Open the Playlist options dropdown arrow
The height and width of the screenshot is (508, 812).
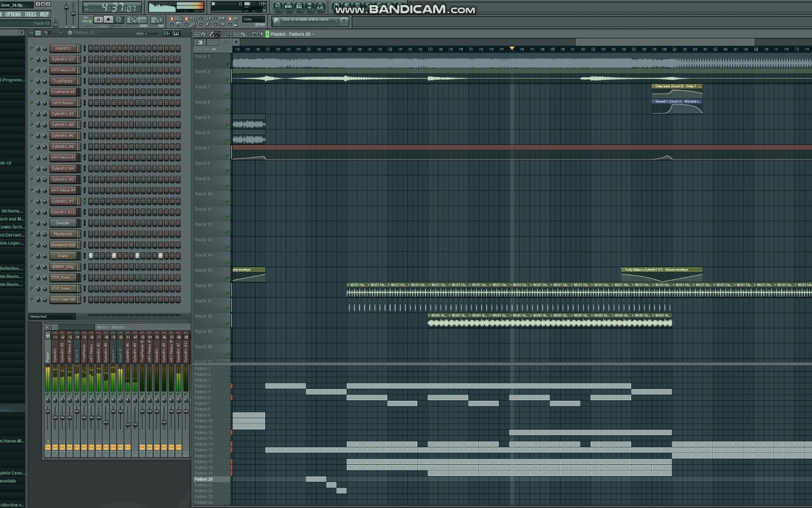click(x=196, y=34)
